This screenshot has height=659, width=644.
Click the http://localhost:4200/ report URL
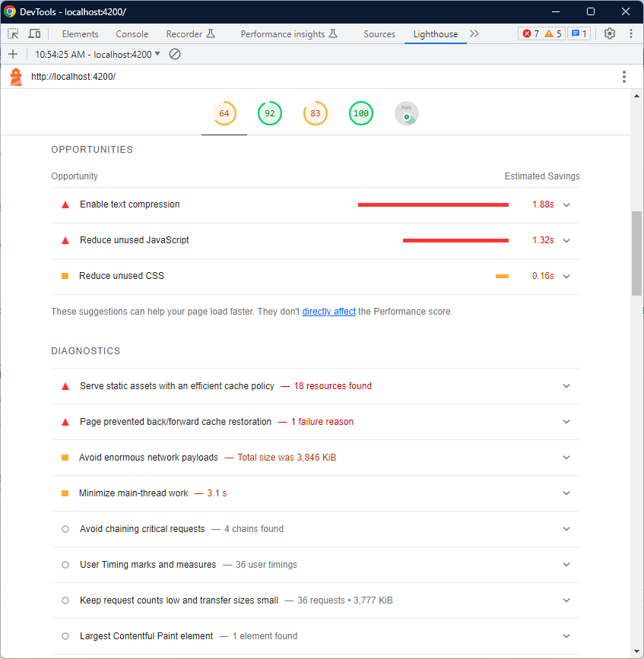point(73,77)
